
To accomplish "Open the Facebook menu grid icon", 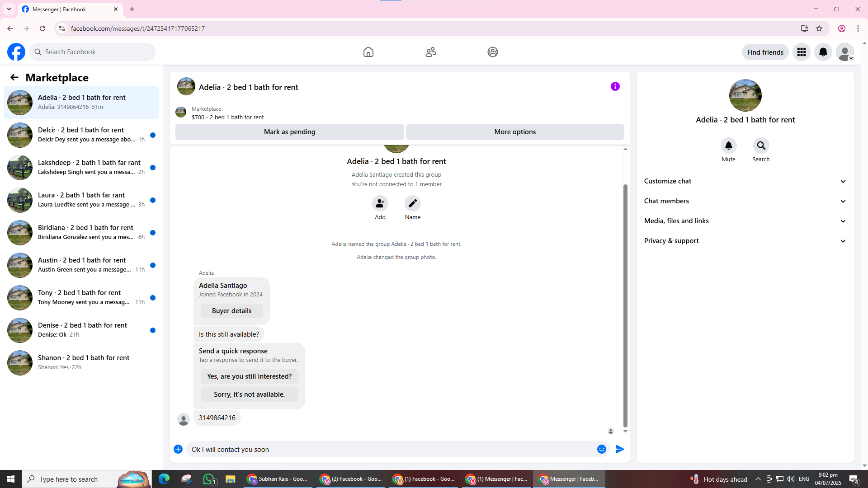I will point(801,52).
